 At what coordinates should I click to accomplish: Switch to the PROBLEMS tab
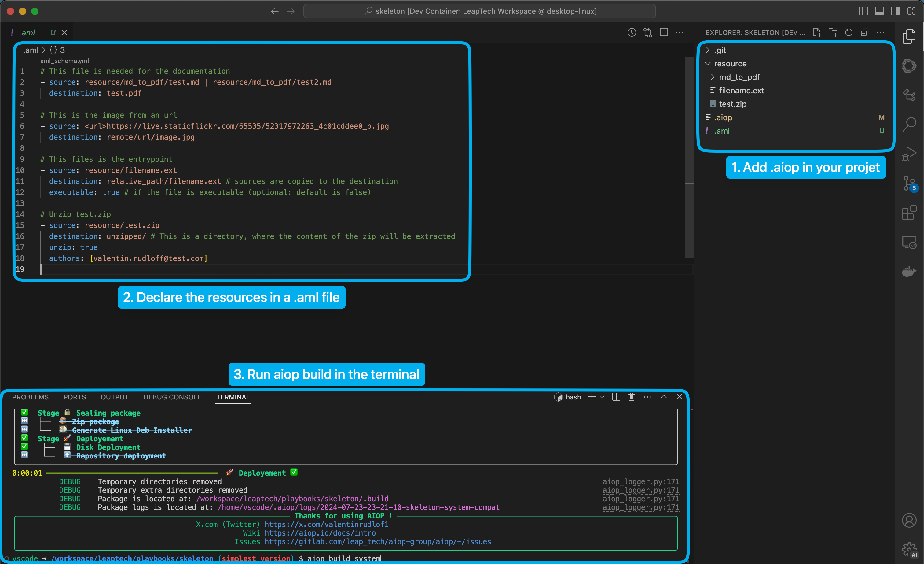tap(30, 397)
